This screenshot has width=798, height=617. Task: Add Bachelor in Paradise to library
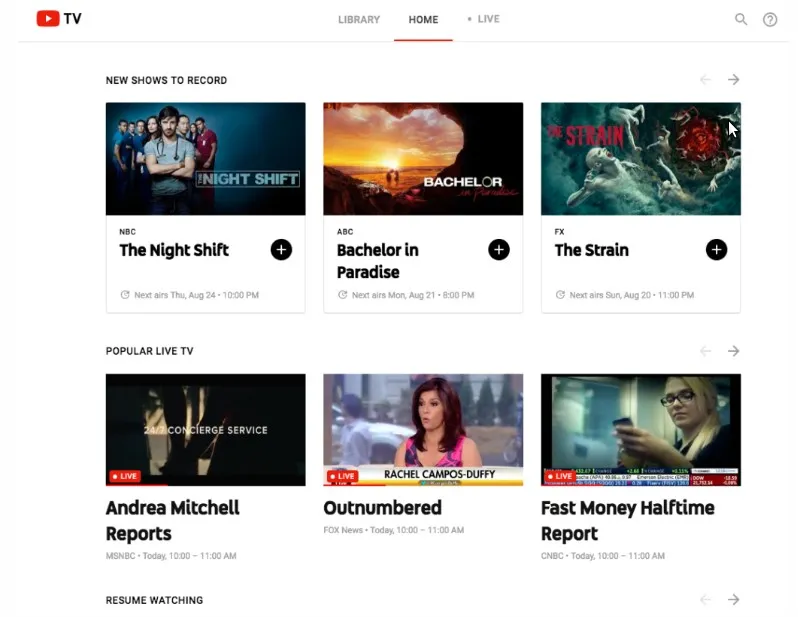(499, 249)
